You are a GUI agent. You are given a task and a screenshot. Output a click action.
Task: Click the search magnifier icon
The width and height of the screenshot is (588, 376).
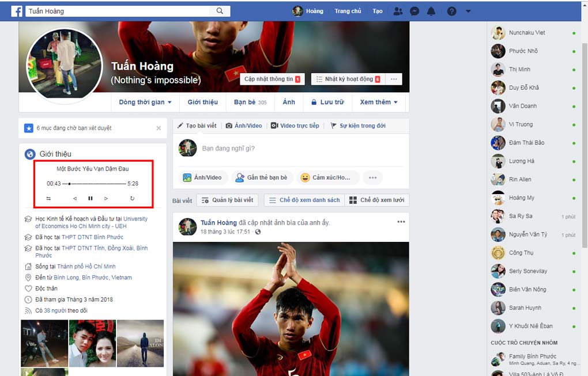click(x=220, y=10)
